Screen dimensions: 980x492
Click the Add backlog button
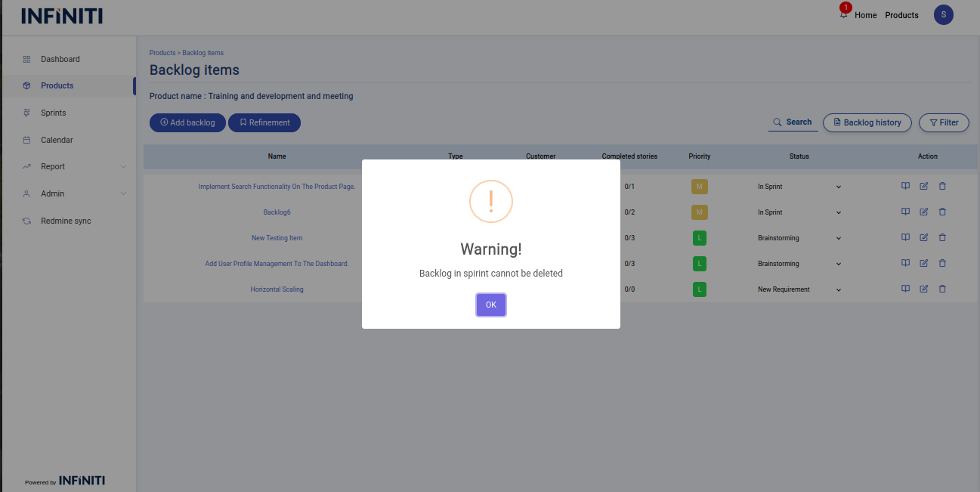[187, 122]
